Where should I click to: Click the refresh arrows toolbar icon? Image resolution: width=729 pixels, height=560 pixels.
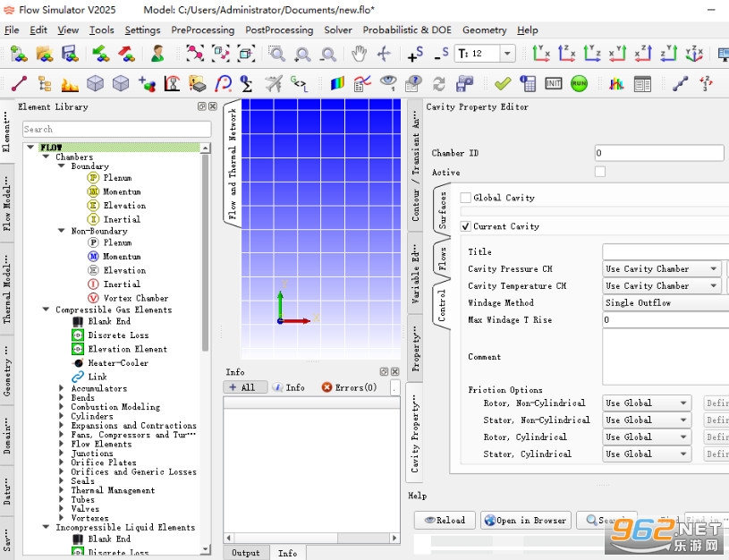[438, 84]
